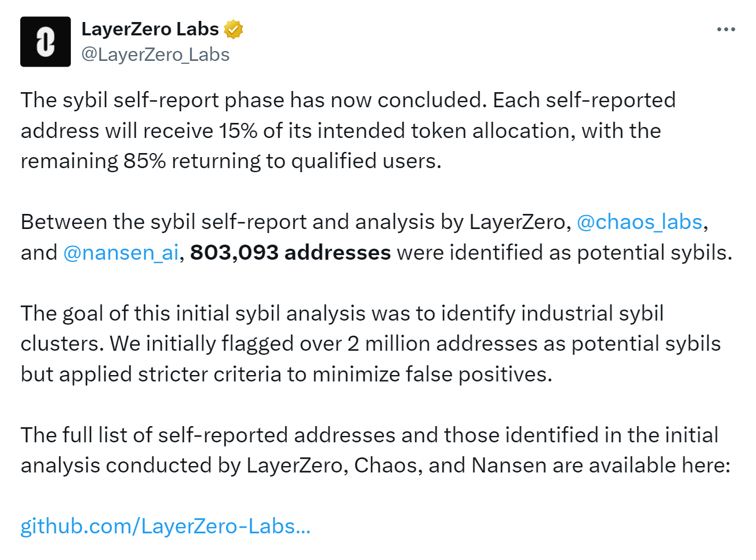Screen dimensions: 756x560
Task: Open the LayerZero Labs profile avatar
Action: 45,42
